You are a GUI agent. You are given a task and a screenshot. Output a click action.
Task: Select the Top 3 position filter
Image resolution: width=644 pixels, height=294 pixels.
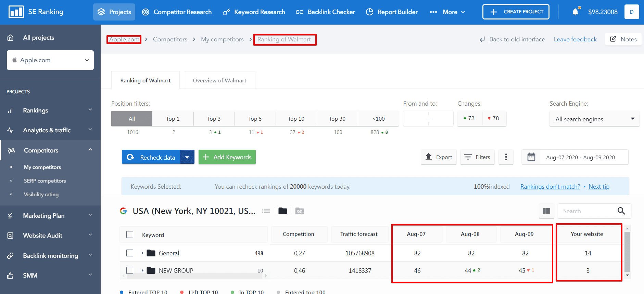[214, 119]
